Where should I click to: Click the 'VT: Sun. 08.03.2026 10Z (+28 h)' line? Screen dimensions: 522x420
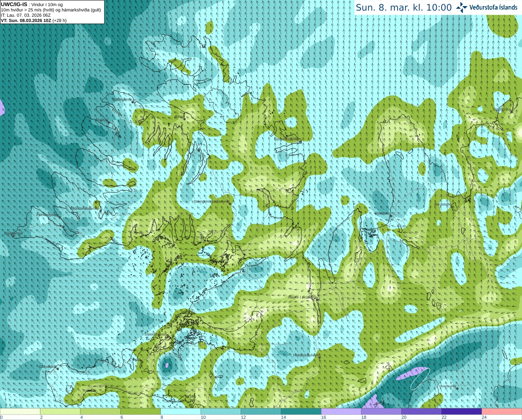pyautogui.click(x=33, y=20)
